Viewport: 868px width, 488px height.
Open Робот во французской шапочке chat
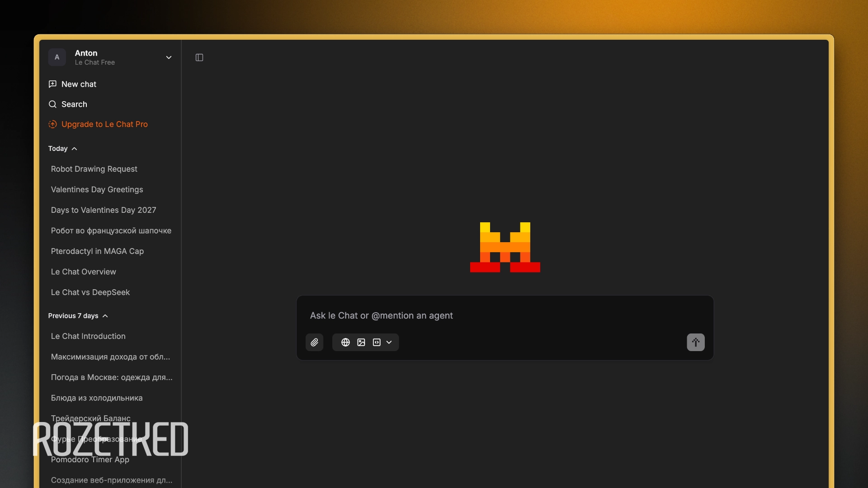coord(111,230)
